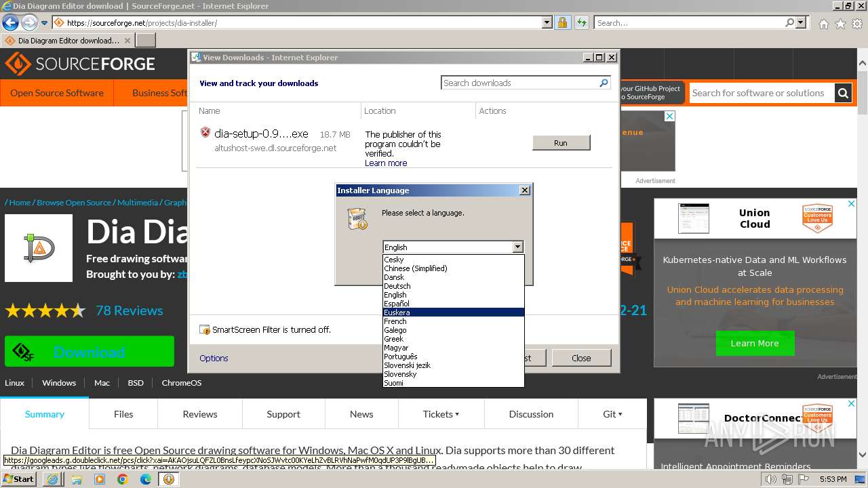Viewport: 868px width, 488px height.
Task: Open the file explorer taskbar icon
Action: [x=76, y=479]
